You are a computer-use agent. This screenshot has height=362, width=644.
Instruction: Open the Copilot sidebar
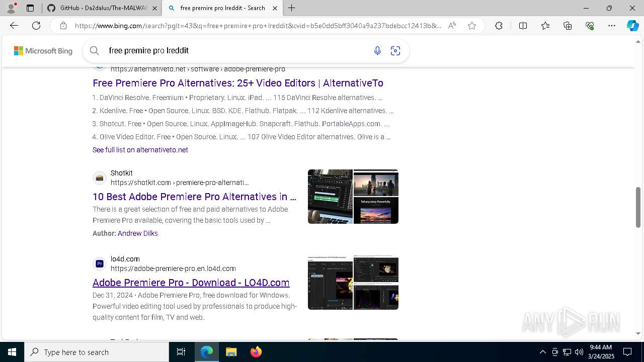632,26
